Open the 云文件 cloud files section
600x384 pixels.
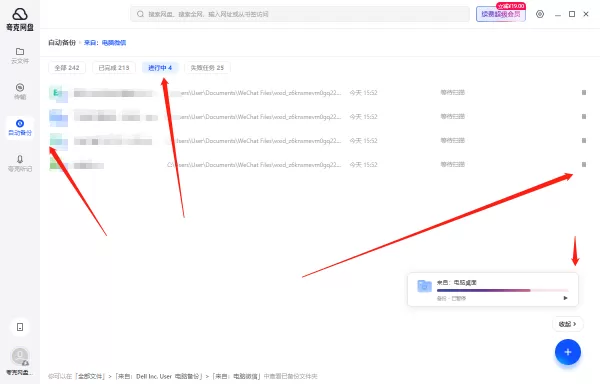(20, 55)
